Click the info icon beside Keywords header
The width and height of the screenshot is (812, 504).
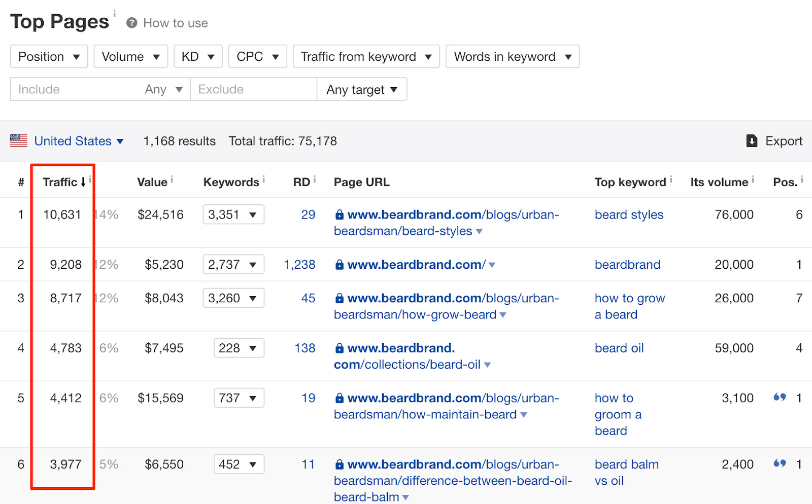coord(263,179)
